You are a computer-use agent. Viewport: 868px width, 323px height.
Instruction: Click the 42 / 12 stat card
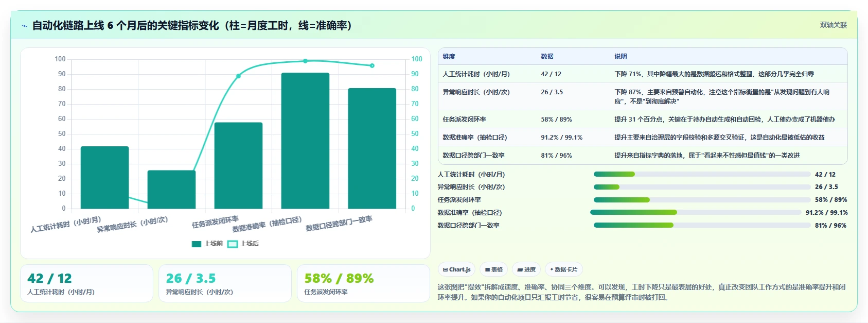(86, 283)
